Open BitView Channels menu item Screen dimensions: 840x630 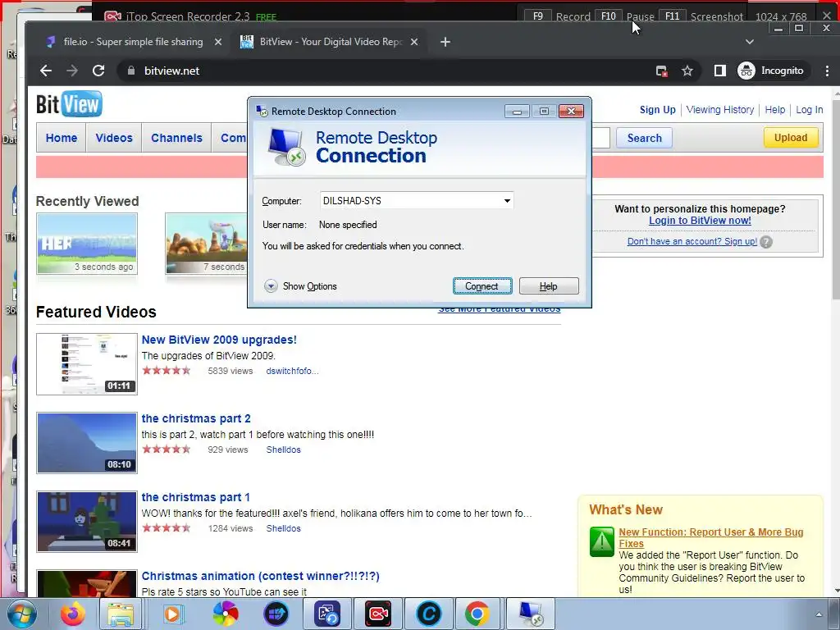176,138
